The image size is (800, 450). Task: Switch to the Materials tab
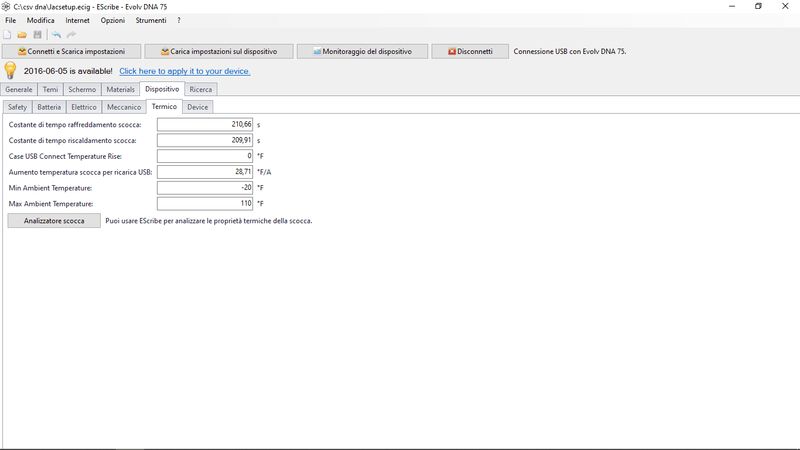tap(120, 89)
